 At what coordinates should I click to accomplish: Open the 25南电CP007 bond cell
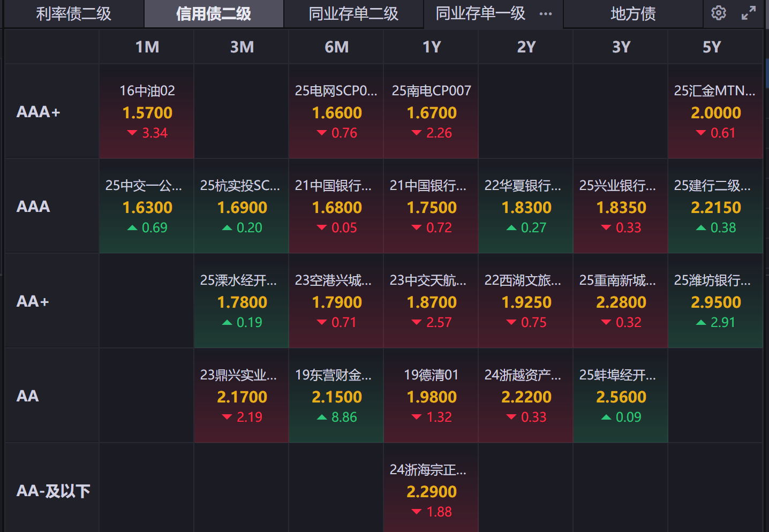click(x=431, y=111)
